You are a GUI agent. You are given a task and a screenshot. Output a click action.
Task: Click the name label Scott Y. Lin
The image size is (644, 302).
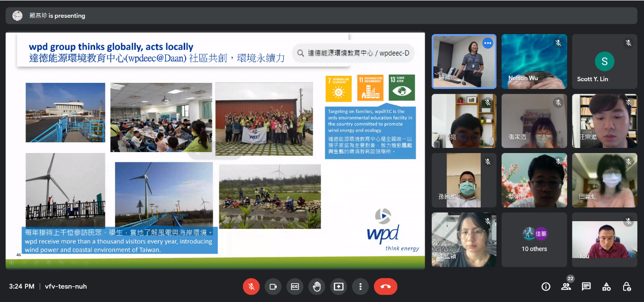pos(593,79)
